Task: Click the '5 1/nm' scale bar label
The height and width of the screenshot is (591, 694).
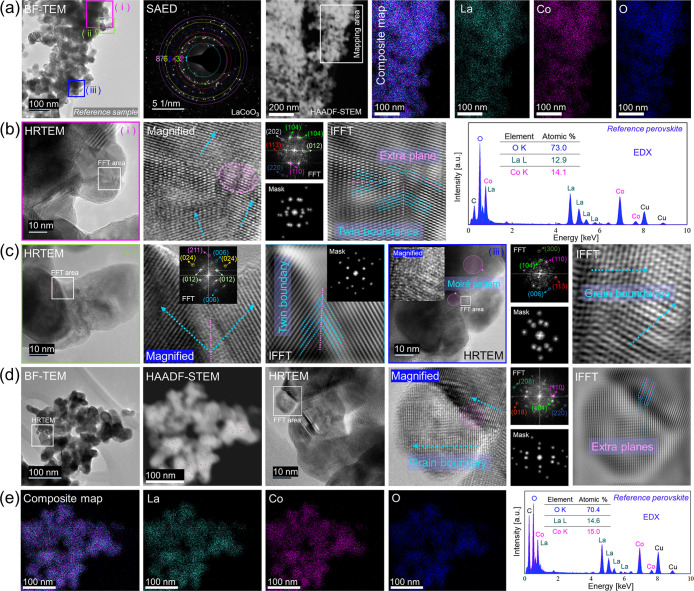Action: pos(166,104)
